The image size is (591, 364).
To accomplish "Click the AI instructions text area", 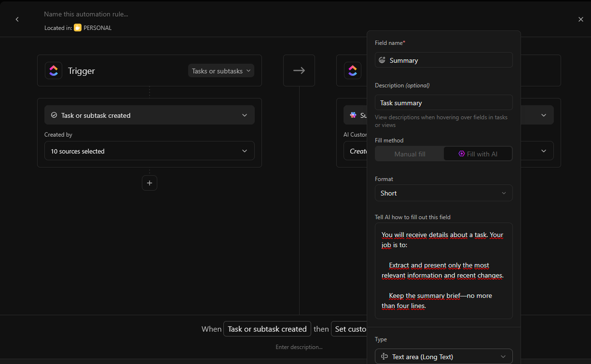I will click(444, 270).
